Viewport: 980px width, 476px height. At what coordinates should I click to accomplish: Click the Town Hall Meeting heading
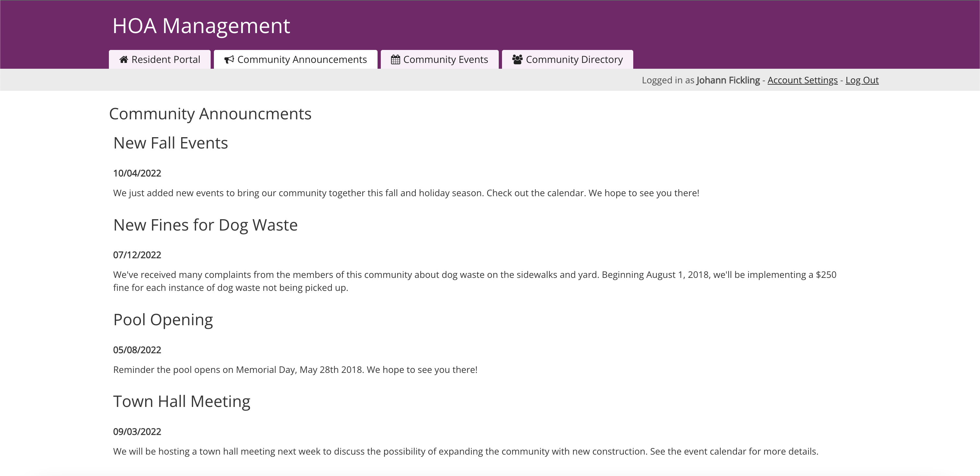tap(182, 401)
